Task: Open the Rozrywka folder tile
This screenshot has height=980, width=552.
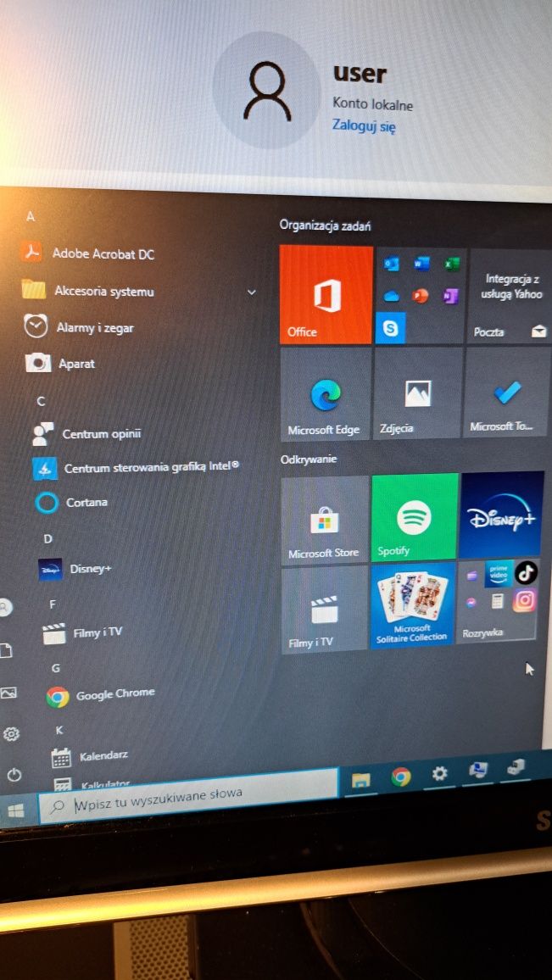Action: [x=497, y=600]
